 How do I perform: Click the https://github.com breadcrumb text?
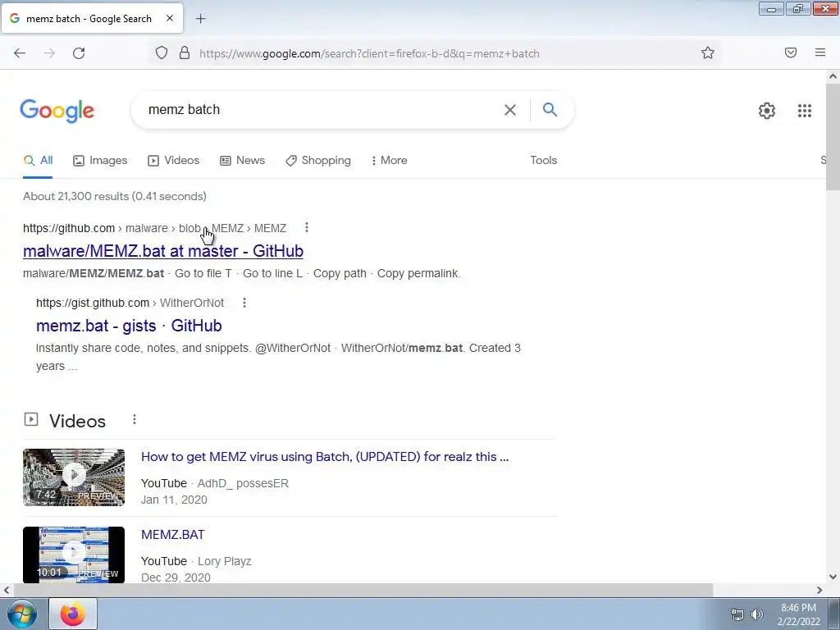(69, 228)
